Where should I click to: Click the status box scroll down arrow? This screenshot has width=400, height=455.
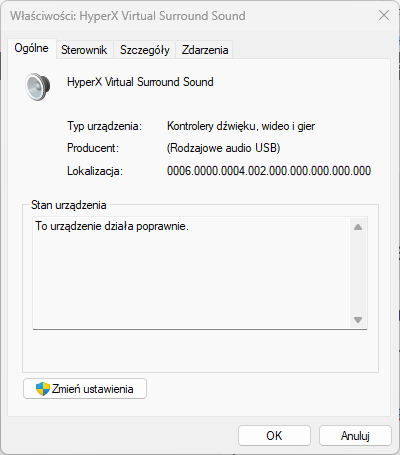[358, 320]
